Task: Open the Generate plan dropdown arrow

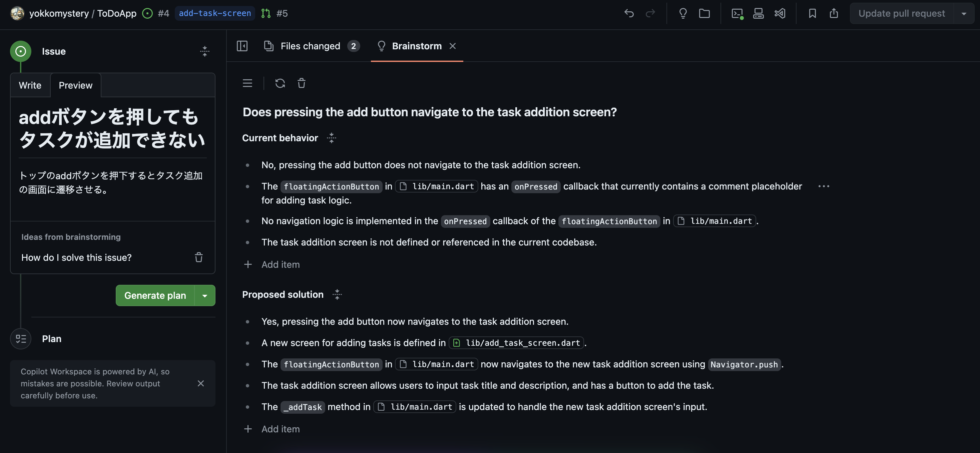Action: point(205,296)
